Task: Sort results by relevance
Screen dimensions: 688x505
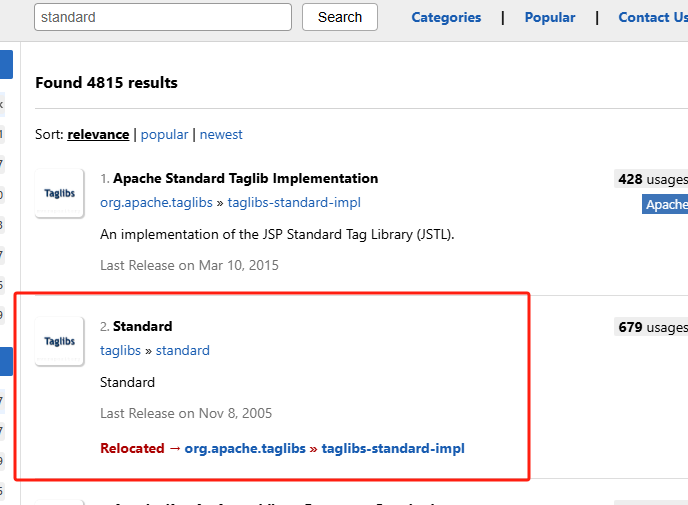Action: coord(98,134)
